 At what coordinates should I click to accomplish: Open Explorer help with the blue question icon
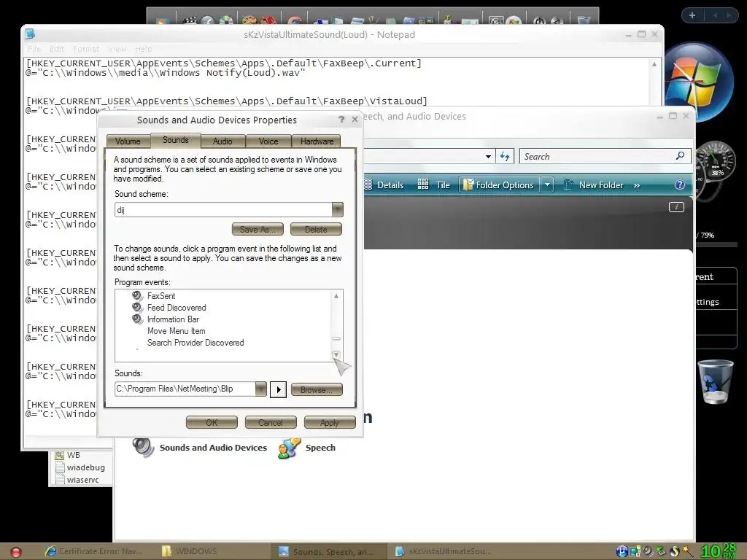tap(679, 184)
